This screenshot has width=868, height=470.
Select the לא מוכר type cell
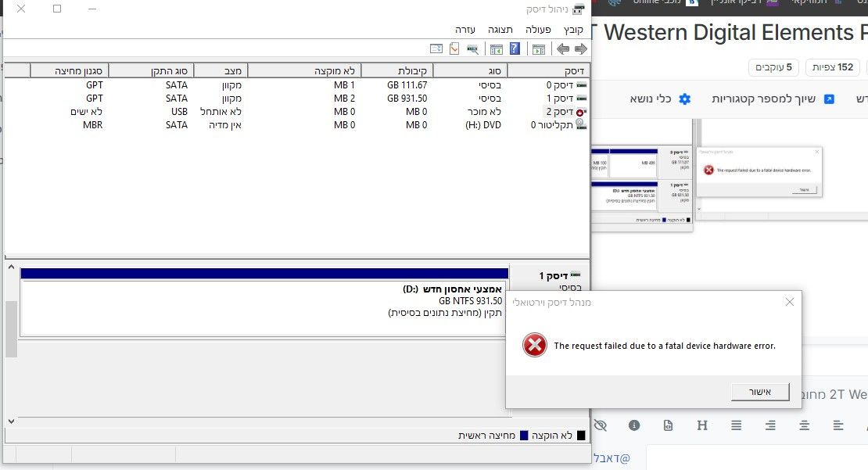pyautogui.click(x=483, y=111)
